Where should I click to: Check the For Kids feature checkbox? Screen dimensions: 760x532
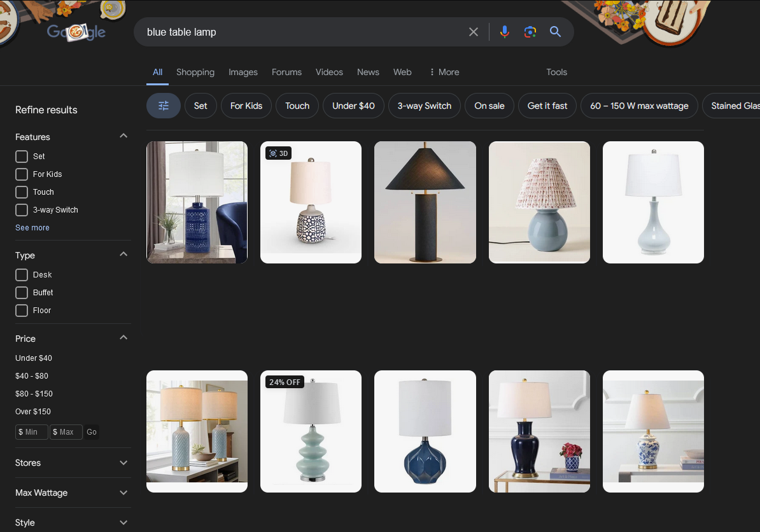click(22, 174)
